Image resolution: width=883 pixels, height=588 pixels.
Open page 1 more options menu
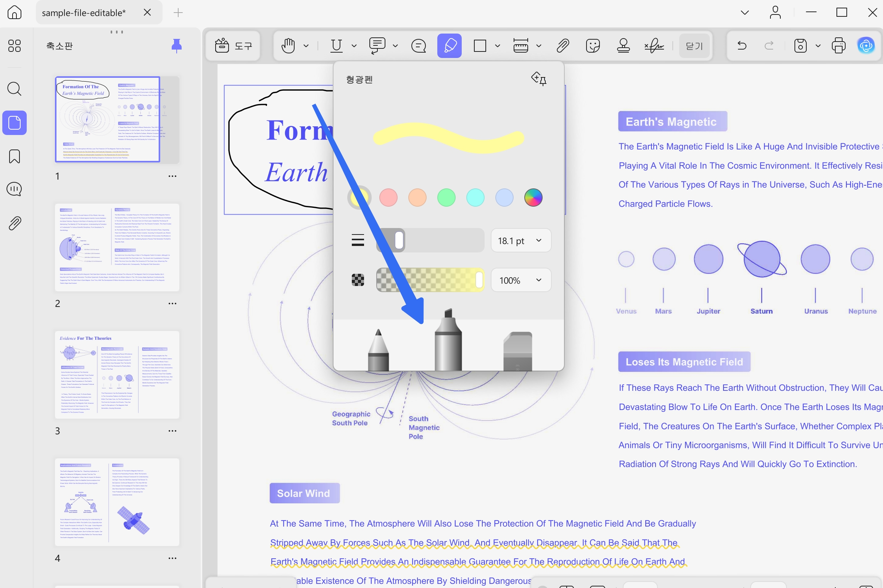pos(172,176)
